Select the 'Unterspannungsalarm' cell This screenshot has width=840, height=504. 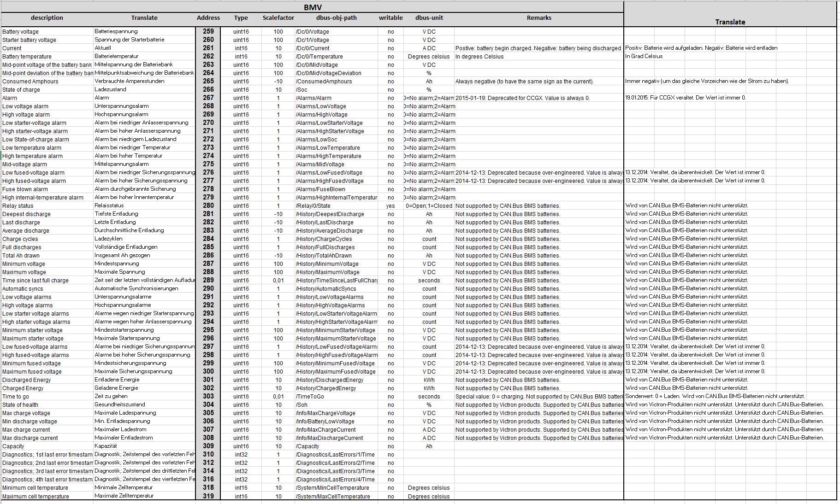[144, 106]
